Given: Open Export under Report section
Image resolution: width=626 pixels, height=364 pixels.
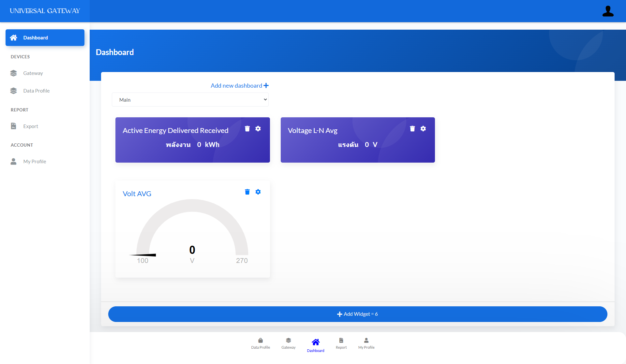Looking at the screenshot, I should pyautogui.click(x=31, y=126).
